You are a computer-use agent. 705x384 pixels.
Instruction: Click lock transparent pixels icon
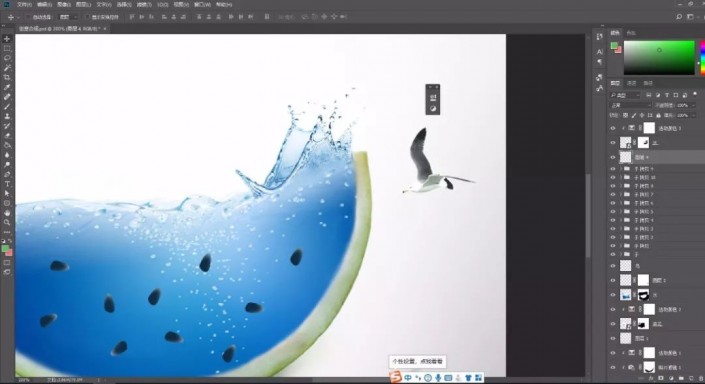click(x=625, y=116)
